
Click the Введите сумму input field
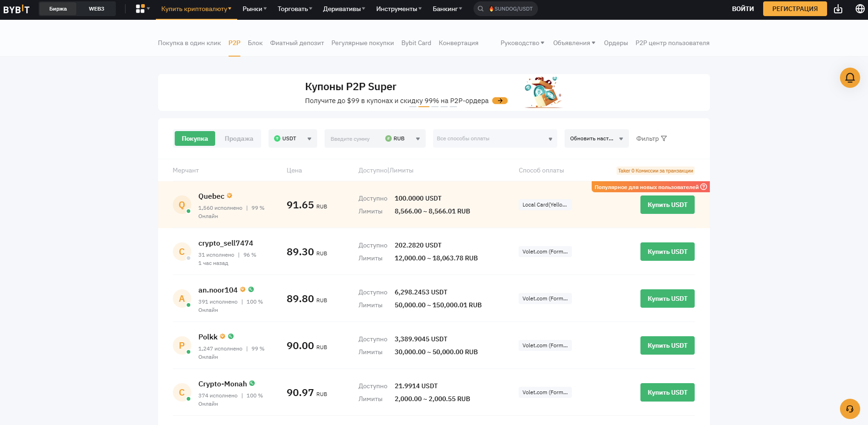click(x=354, y=138)
